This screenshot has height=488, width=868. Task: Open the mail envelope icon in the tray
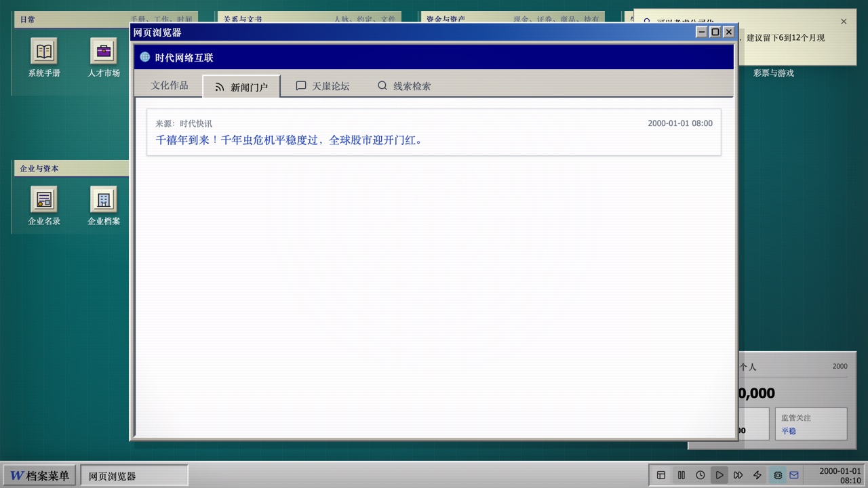(x=794, y=475)
